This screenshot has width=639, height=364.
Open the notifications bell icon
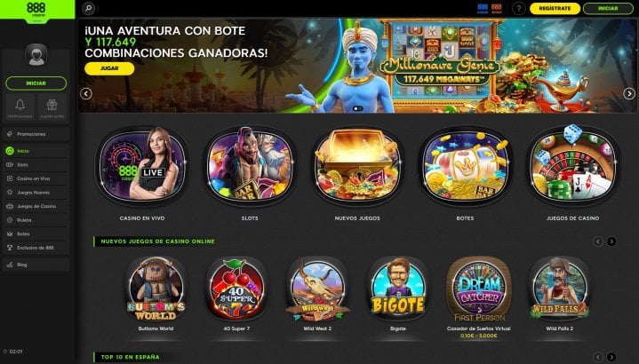tap(20, 108)
